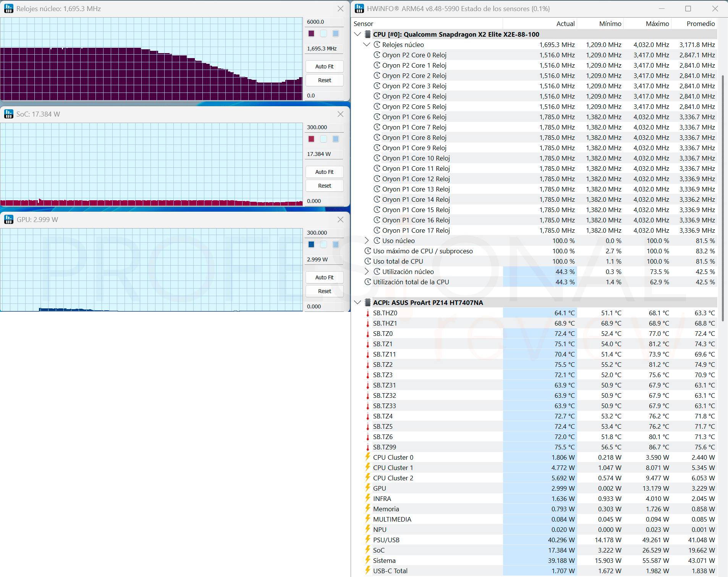Expand the Utilización núcleo node
The image size is (728, 577).
[x=367, y=272]
